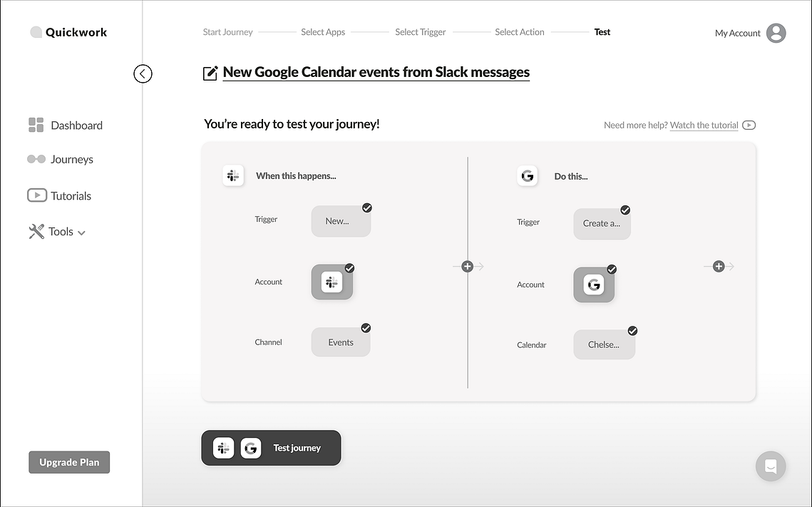Add a step between Slack and Google
Image resolution: width=812 pixels, height=507 pixels.
[468, 266]
